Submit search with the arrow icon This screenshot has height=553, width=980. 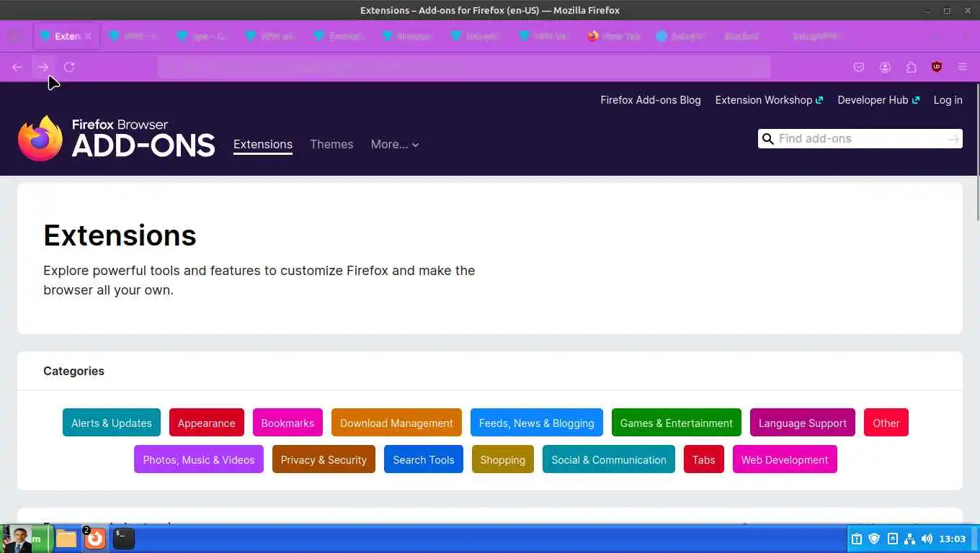[x=953, y=139]
